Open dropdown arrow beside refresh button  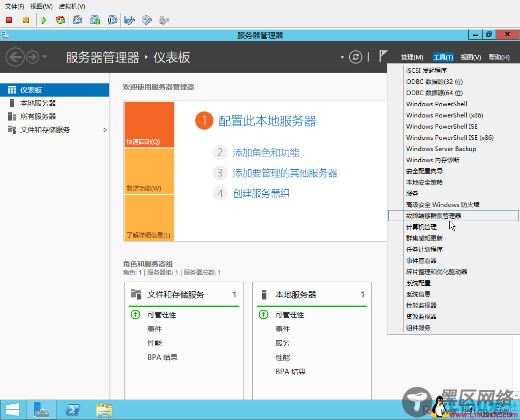point(342,57)
